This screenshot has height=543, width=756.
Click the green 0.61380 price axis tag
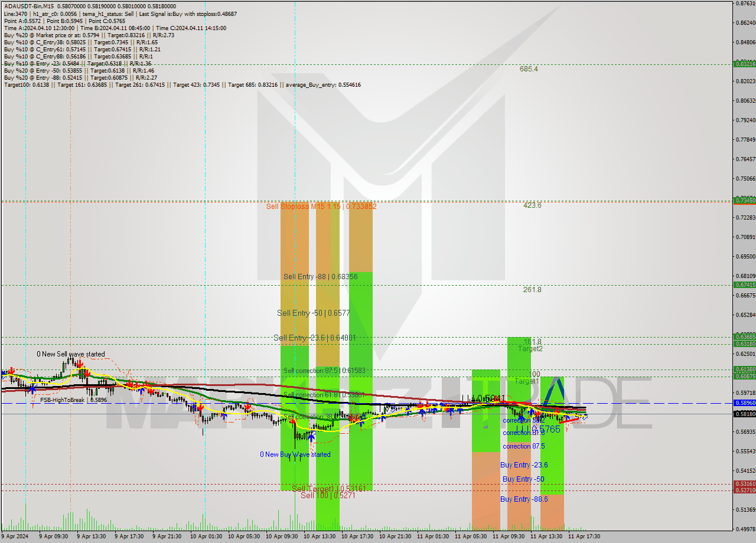tap(744, 369)
